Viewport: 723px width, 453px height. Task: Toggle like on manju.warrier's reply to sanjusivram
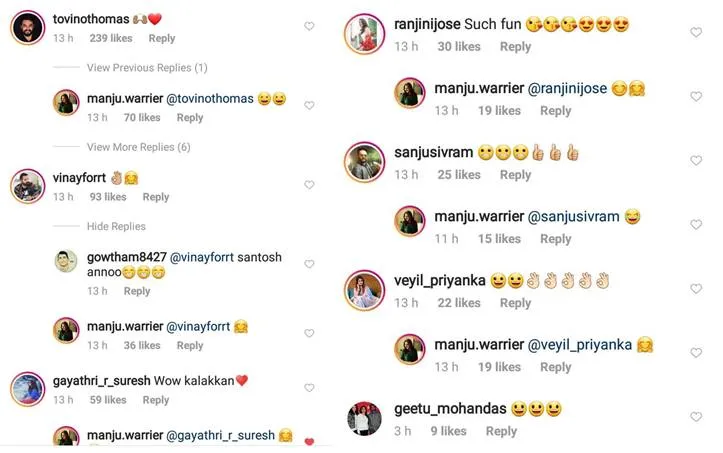pyautogui.click(x=696, y=225)
